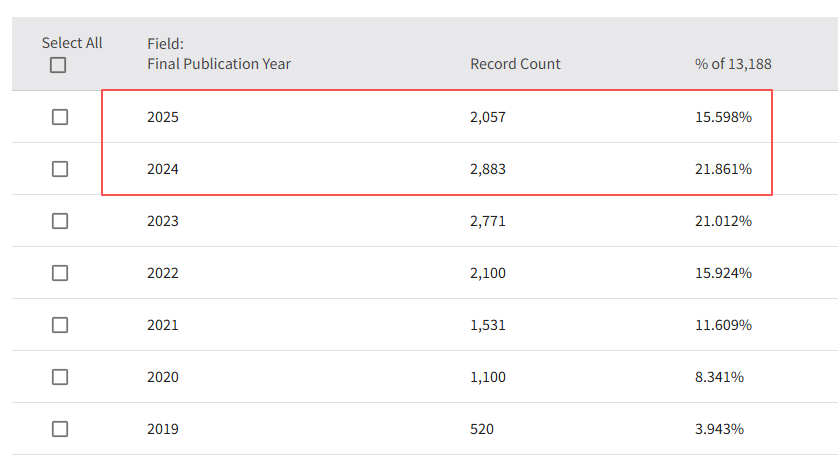Enable the checkbox next to 2023
The width and height of the screenshot is (838, 456).
60,221
